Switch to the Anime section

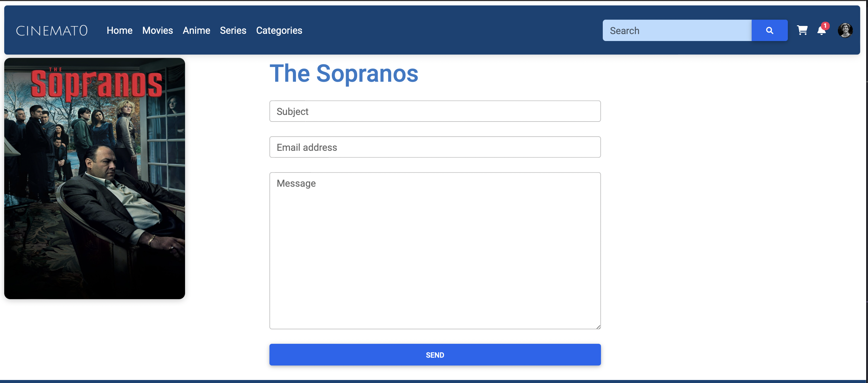[x=197, y=30]
